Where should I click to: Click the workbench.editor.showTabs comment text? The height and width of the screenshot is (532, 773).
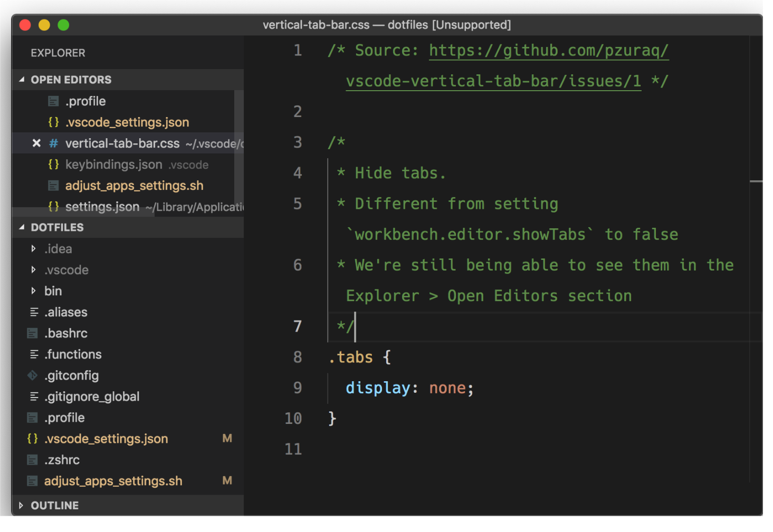470,234
